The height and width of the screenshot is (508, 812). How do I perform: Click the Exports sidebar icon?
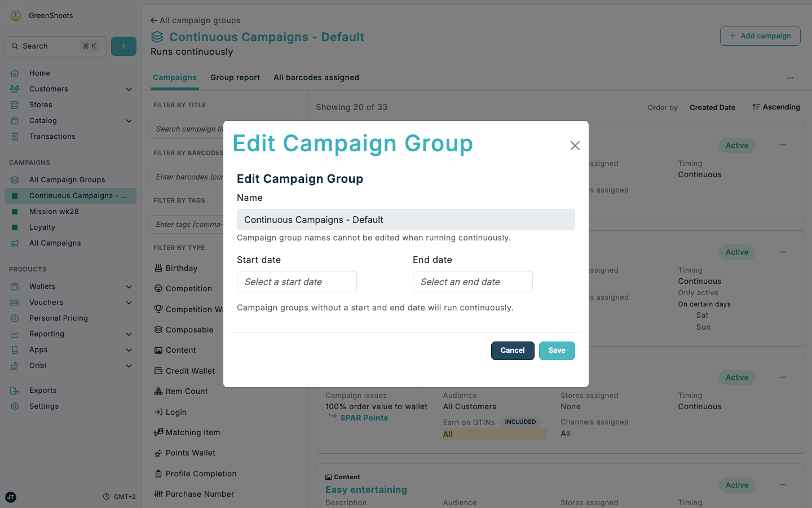(x=14, y=390)
